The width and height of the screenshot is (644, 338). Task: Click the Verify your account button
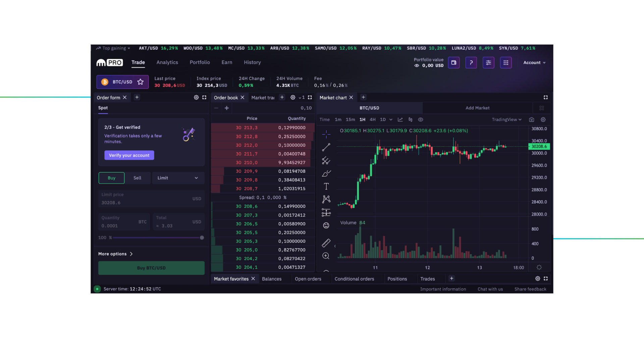coord(129,155)
